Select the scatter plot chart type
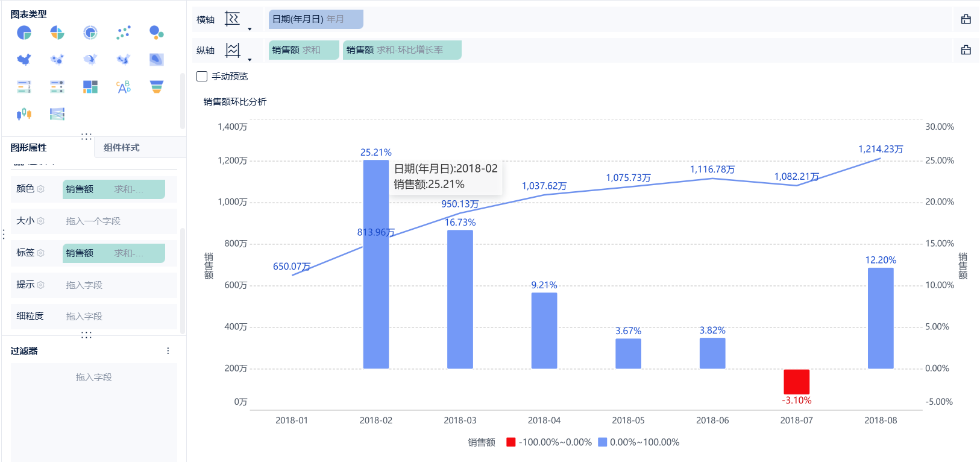Viewport: 980px width, 462px height. point(124,33)
